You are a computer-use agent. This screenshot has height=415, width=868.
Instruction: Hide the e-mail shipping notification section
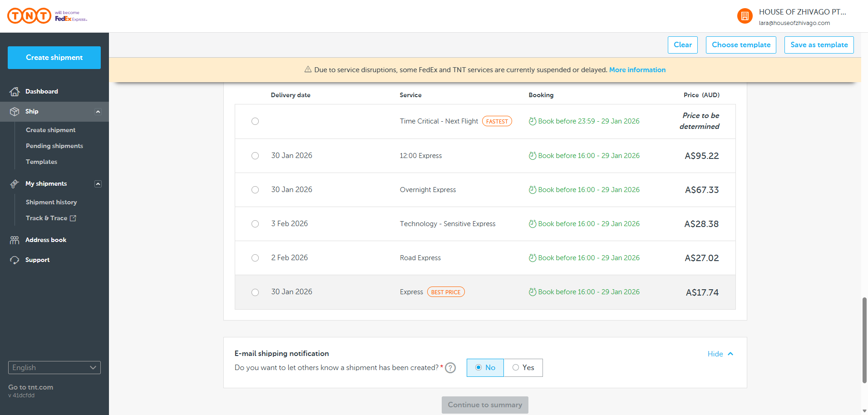tap(720, 354)
